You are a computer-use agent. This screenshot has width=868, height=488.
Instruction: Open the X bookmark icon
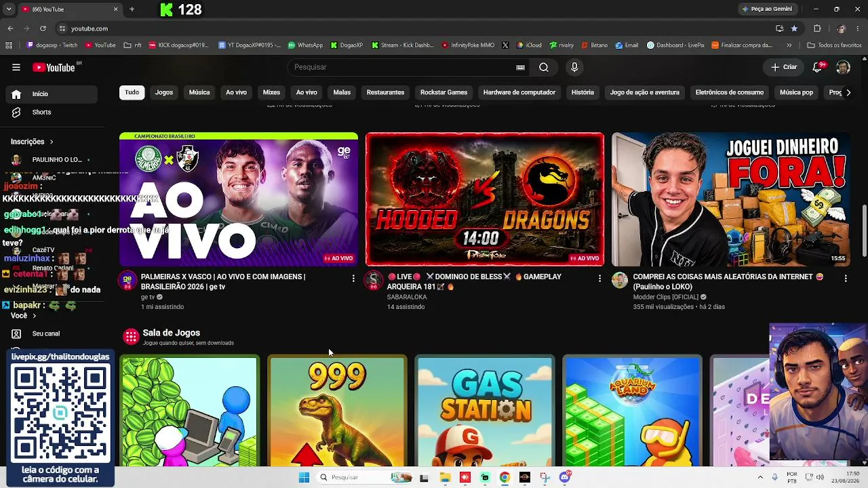click(x=505, y=45)
